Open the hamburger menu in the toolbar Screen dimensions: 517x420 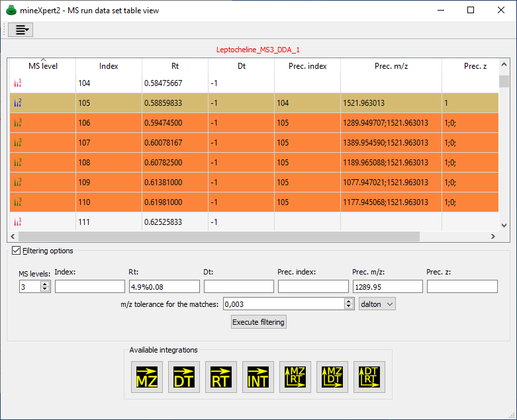[21, 30]
